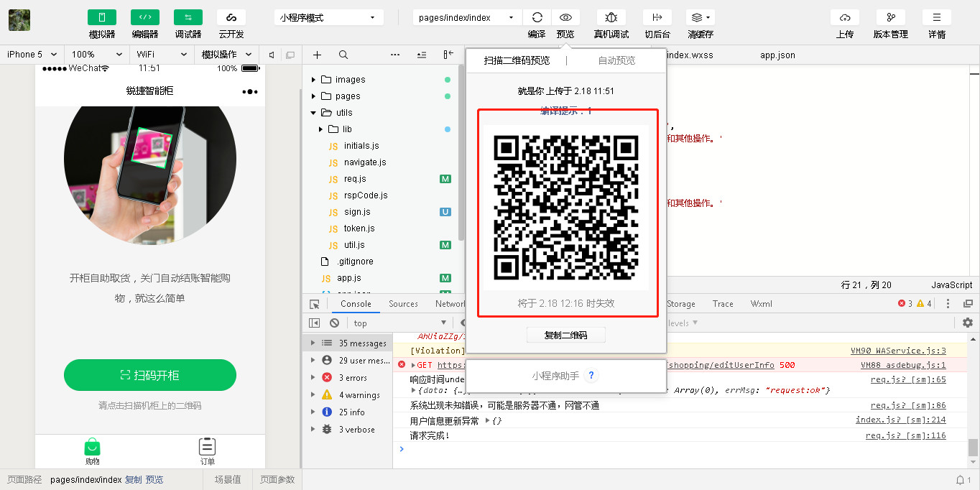
Task: Click the user avatar thumbnail
Action: [x=19, y=19]
